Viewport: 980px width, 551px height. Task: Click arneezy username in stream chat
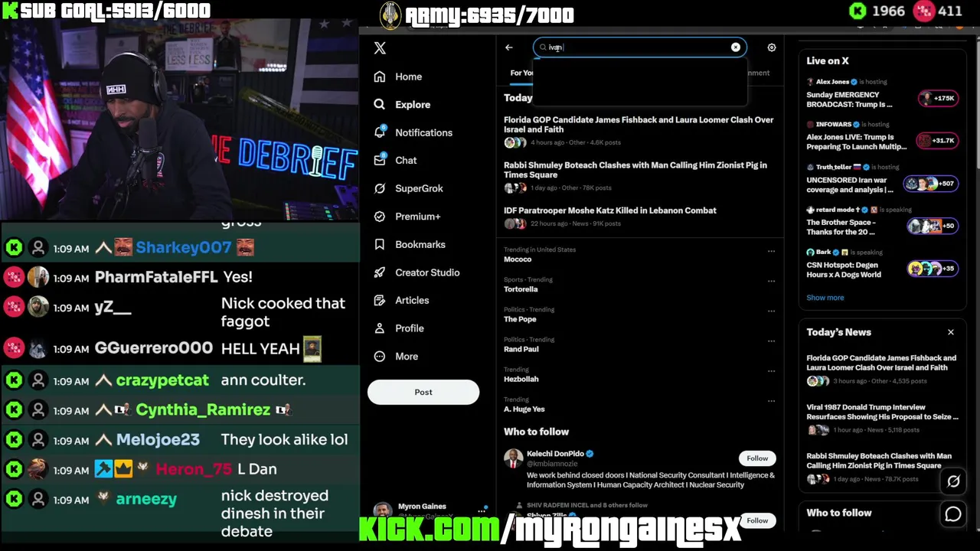pyautogui.click(x=146, y=499)
